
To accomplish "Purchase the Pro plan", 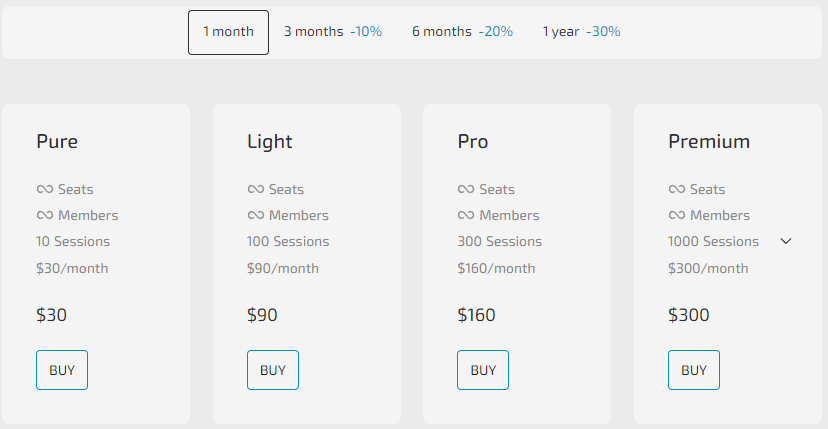I will point(483,370).
